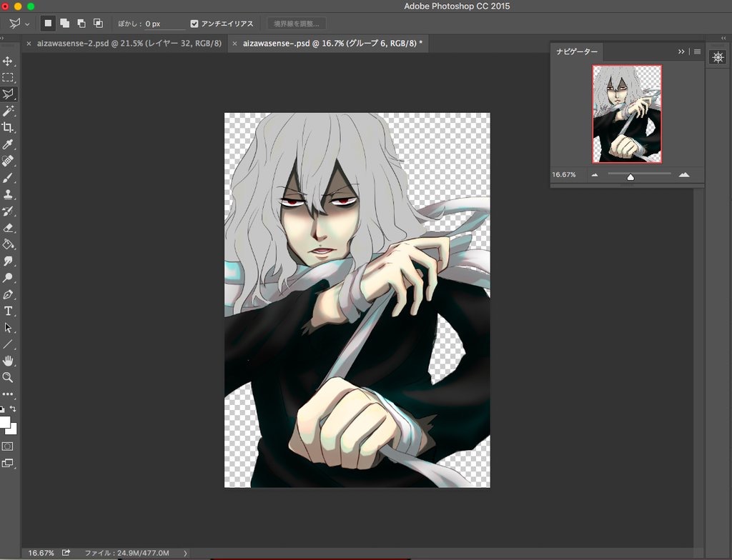
Task: Select the Rectangular Marquee tool
Action: [x=8, y=78]
